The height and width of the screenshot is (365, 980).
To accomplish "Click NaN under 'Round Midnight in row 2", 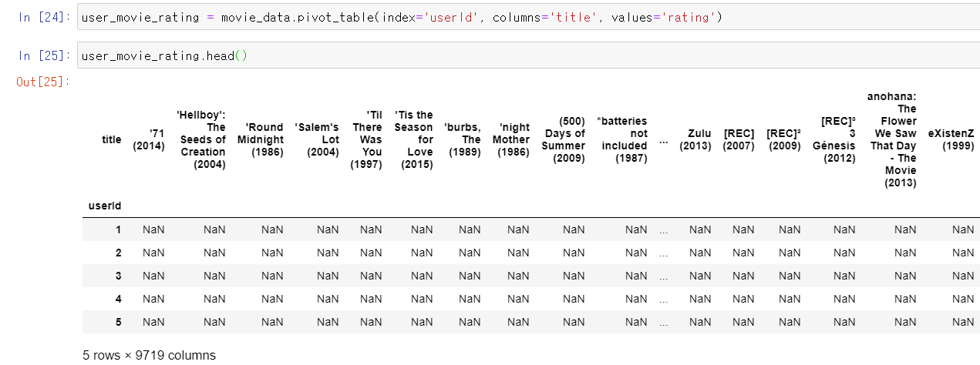I will point(272,253).
